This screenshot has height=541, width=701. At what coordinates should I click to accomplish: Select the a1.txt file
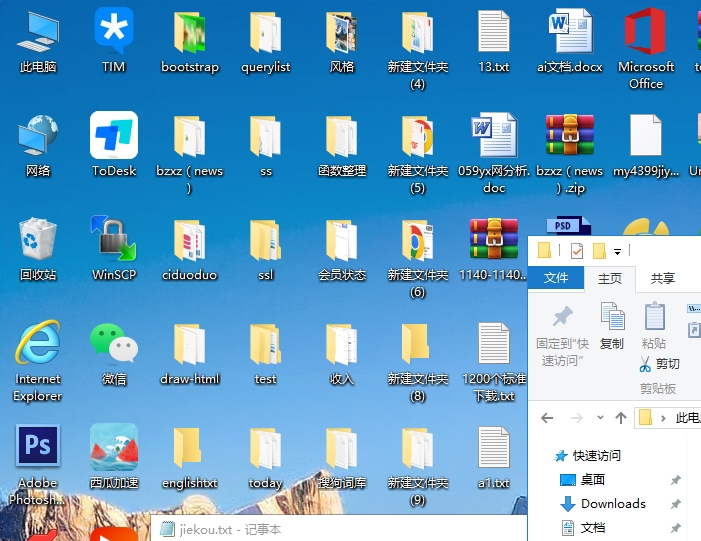click(494, 458)
